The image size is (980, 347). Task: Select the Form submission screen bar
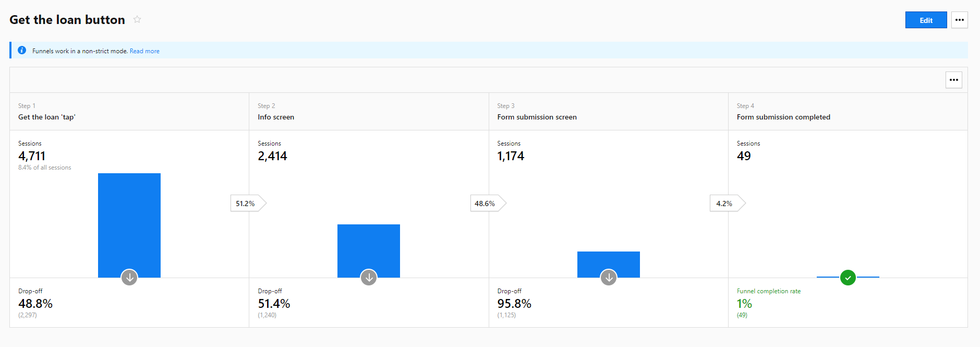click(608, 261)
